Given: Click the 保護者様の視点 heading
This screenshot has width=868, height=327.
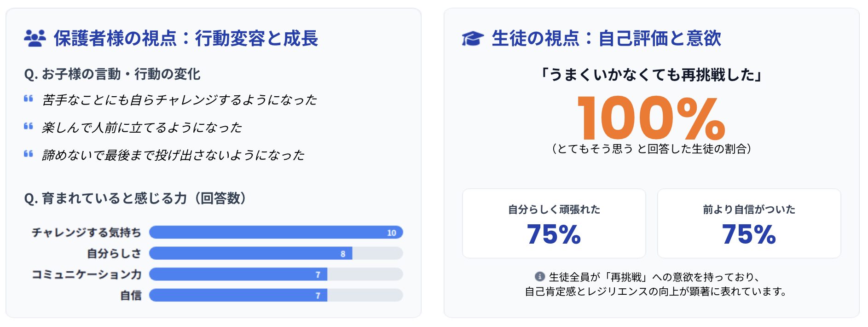Looking at the screenshot, I should (185, 38).
